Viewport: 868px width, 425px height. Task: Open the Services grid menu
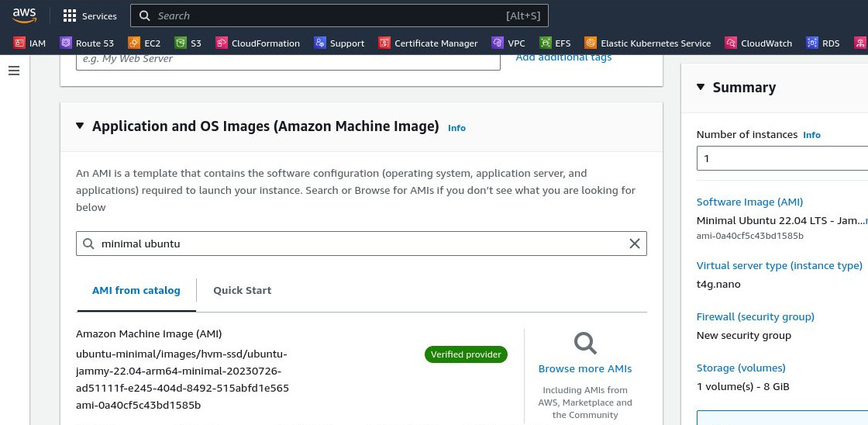tap(69, 16)
